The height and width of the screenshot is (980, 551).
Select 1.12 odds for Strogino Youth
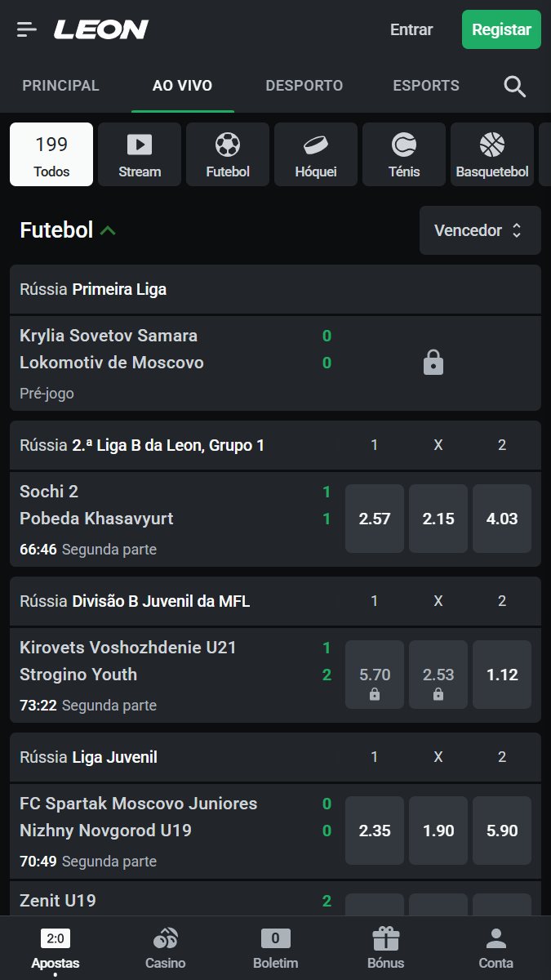tap(502, 675)
